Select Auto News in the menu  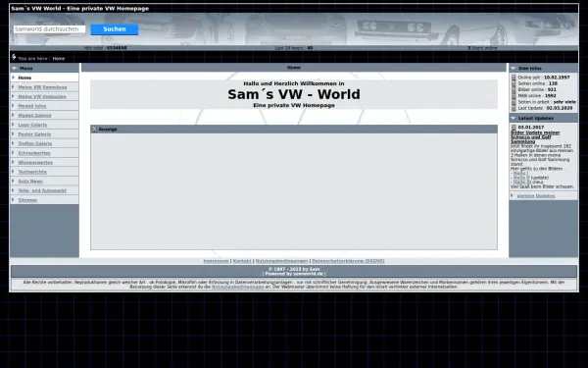pyautogui.click(x=30, y=181)
